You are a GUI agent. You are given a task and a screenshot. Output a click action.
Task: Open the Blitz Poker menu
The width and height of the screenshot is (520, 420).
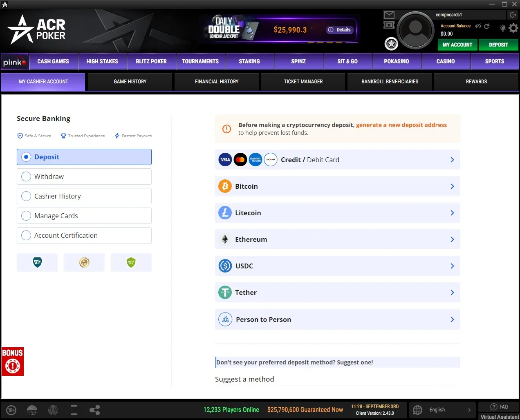(x=151, y=62)
